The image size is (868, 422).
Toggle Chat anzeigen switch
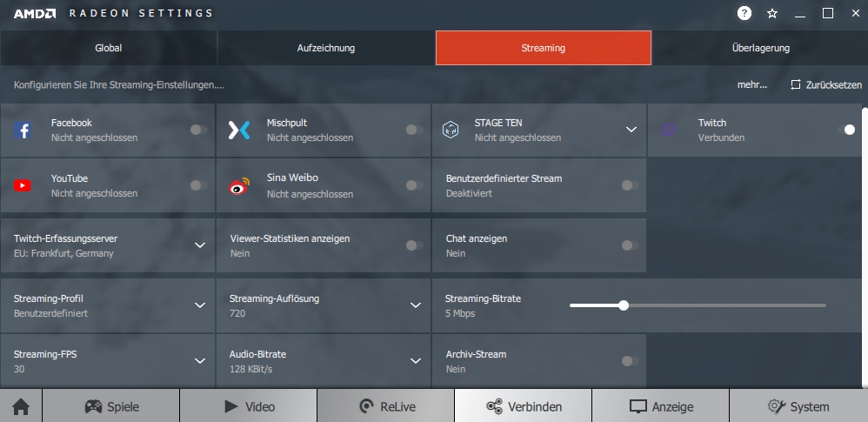click(x=630, y=245)
